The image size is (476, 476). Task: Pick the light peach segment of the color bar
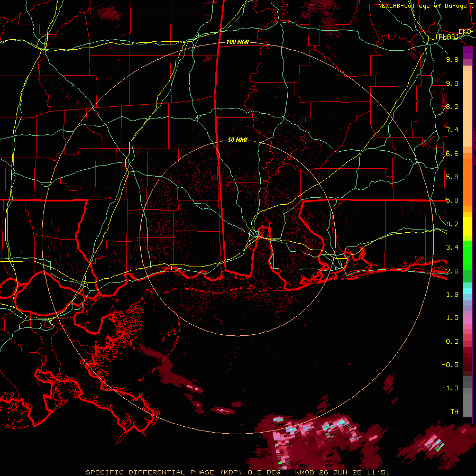click(467, 109)
